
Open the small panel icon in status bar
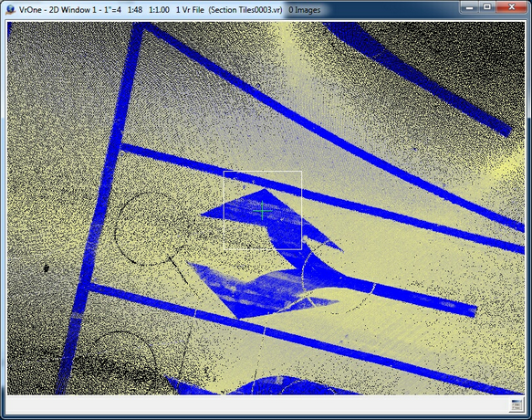pos(516,405)
